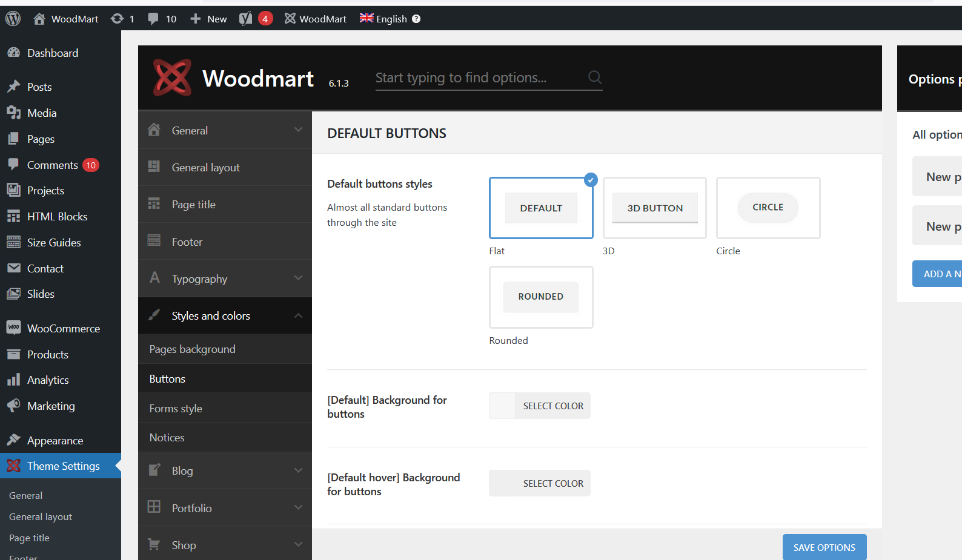962x560 pixels.
Task: Click the second New preset card
Action: (937, 226)
